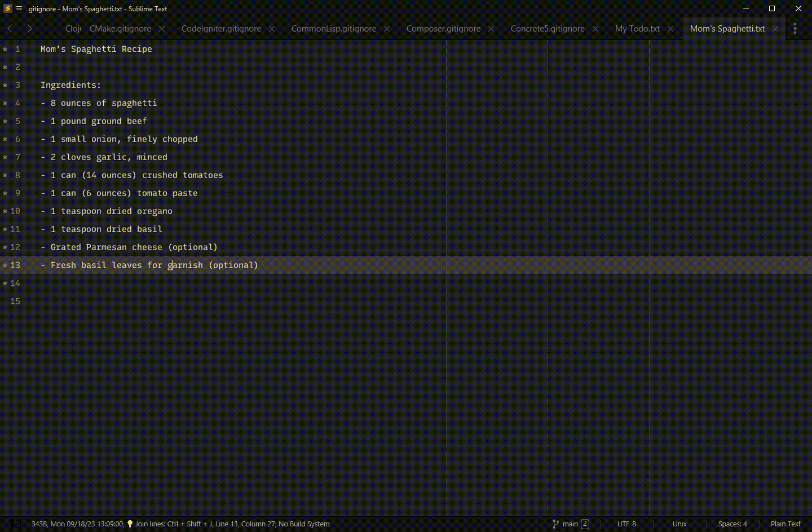812x532 pixels.
Task: Click the 'crushed tomatoes' line
Action: 132,175
